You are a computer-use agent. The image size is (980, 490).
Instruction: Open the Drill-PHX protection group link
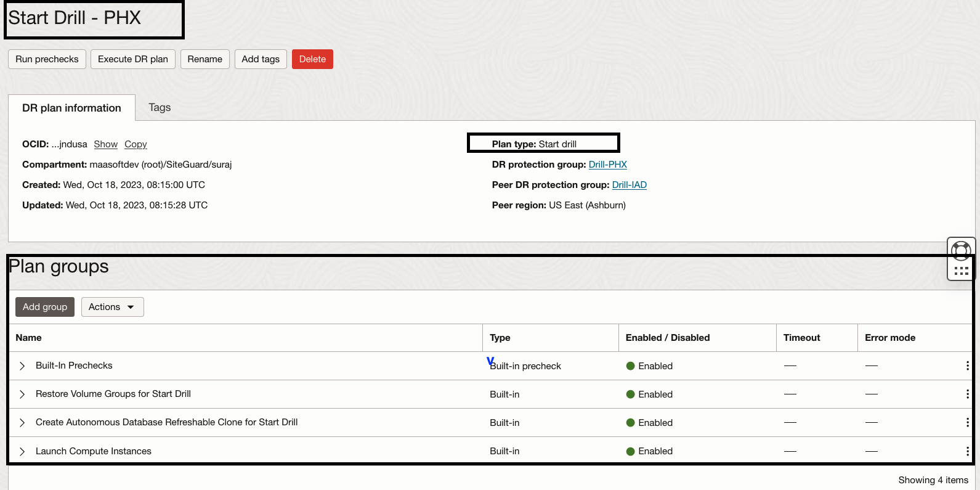pyautogui.click(x=607, y=165)
